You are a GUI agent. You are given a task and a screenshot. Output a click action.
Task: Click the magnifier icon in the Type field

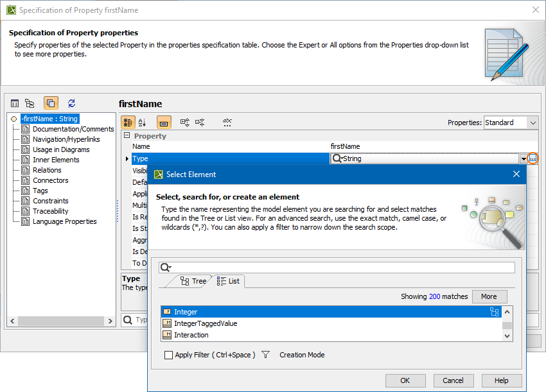click(337, 158)
